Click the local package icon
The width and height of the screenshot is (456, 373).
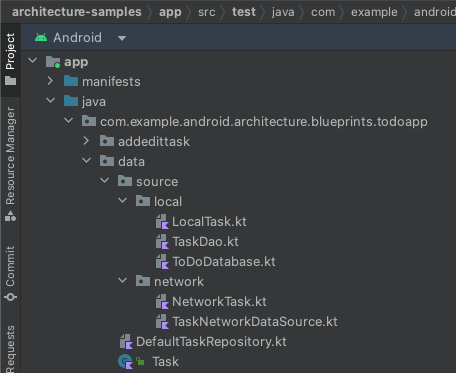pos(143,201)
